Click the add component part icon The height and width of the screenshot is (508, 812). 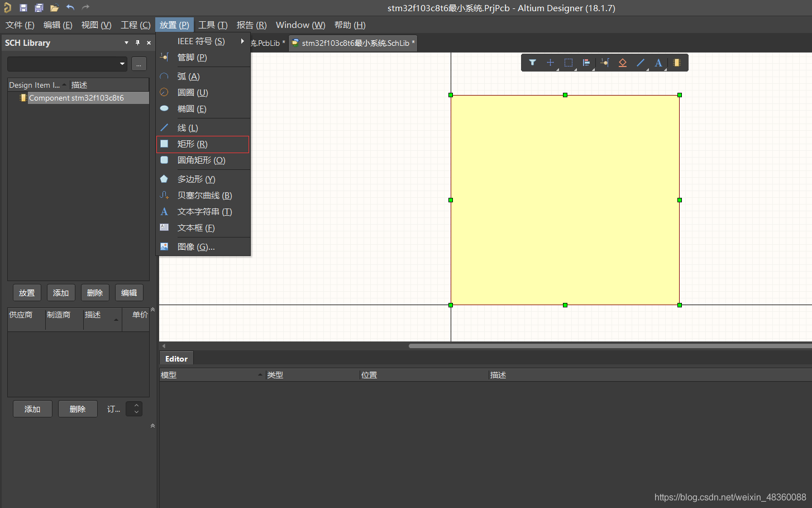click(x=677, y=63)
